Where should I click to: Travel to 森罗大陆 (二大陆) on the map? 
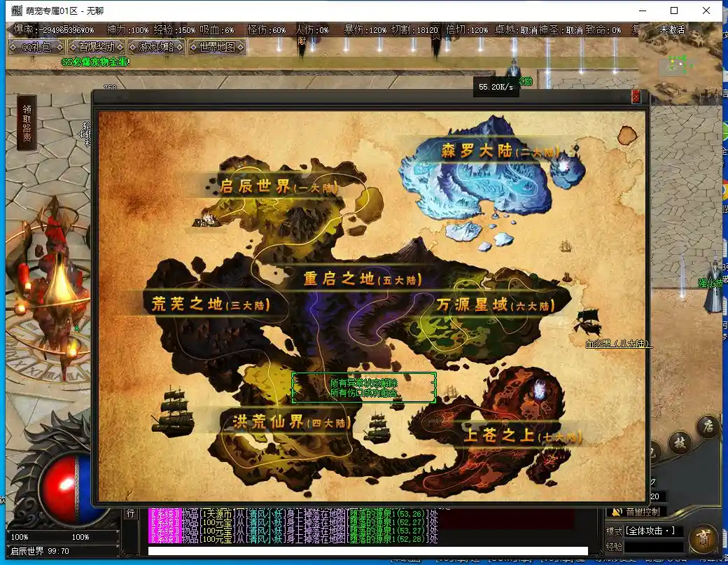click(500, 151)
